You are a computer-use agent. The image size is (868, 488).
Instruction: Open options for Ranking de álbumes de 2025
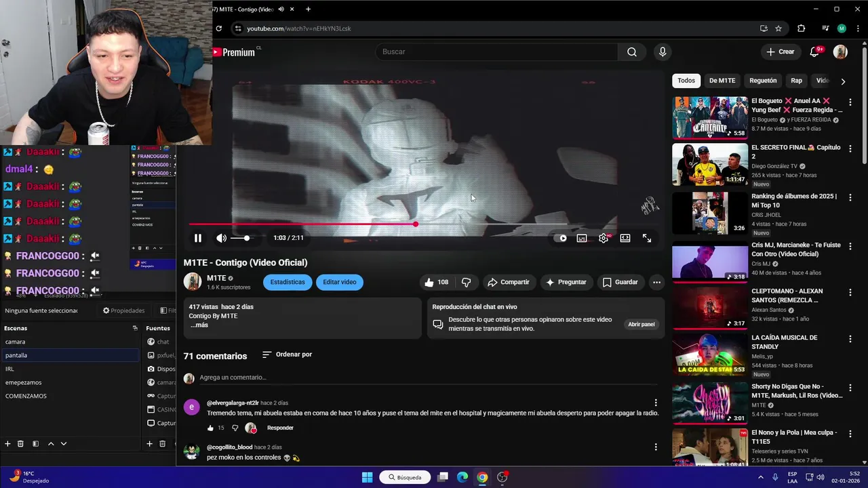pos(850,198)
